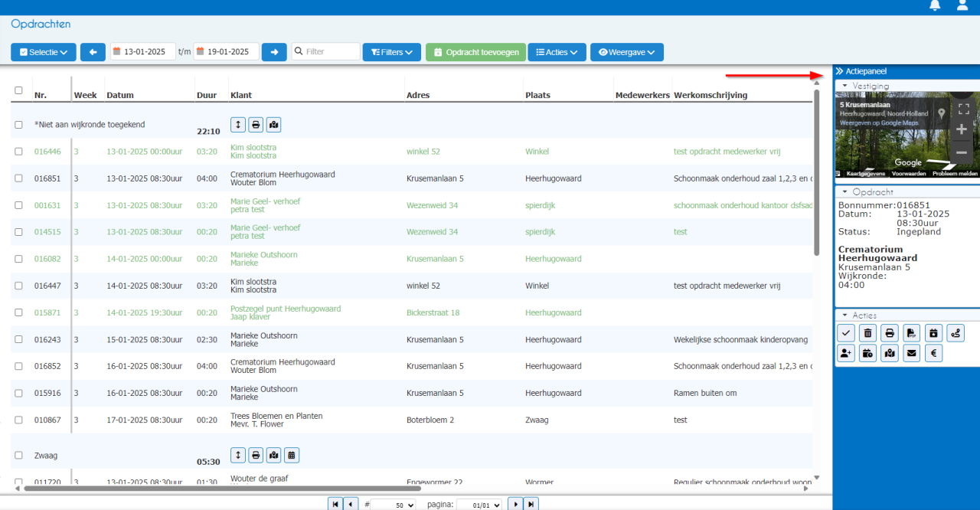This screenshot has width=980, height=510.
Task: Add employee with person-plus icon
Action: point(846,353)
